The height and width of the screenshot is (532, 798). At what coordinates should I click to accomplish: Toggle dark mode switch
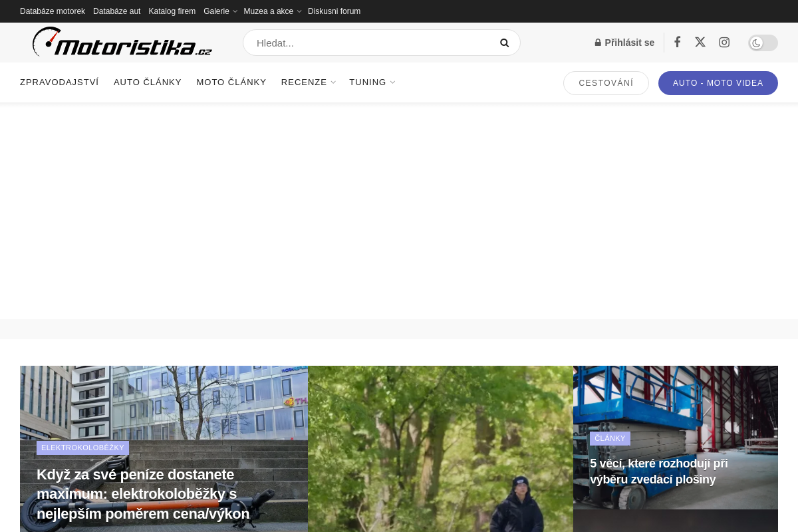pyautogui.click(x=763, y=43)
